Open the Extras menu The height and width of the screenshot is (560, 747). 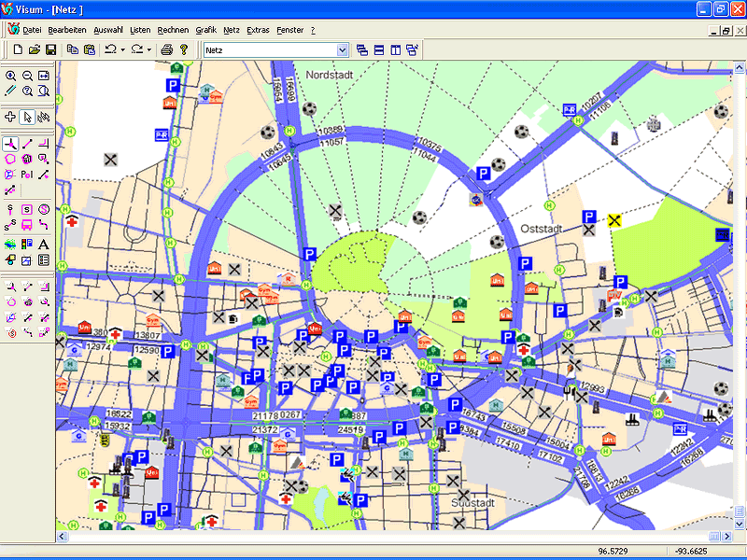(258, 30)
